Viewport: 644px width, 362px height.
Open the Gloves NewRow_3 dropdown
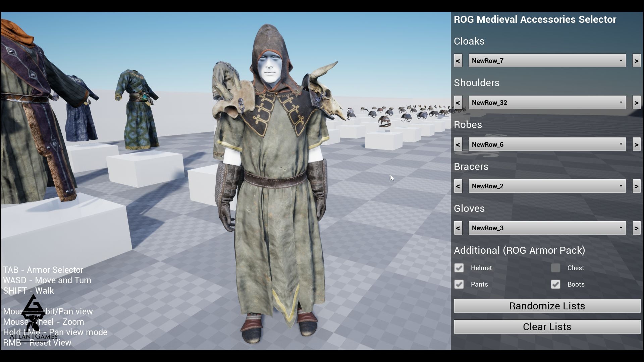click(547, 228)
